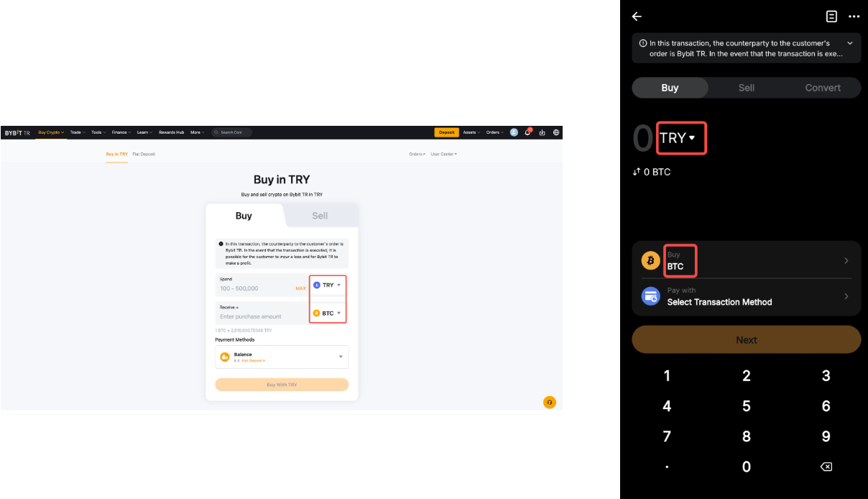Expand the mobile disclaimer notice chevron
The height and width of the screenshot is (499, 868).
[x=851, y=43]
